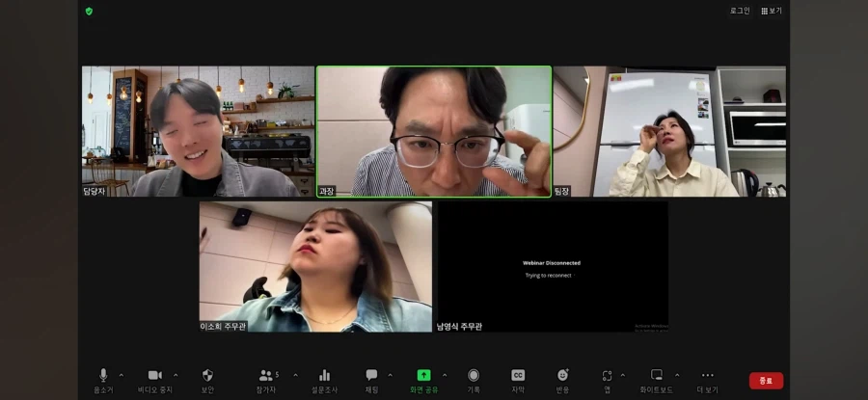Click the 남영식 주무관 name label
Screen dimensions: 868x400
pos(459,327)
